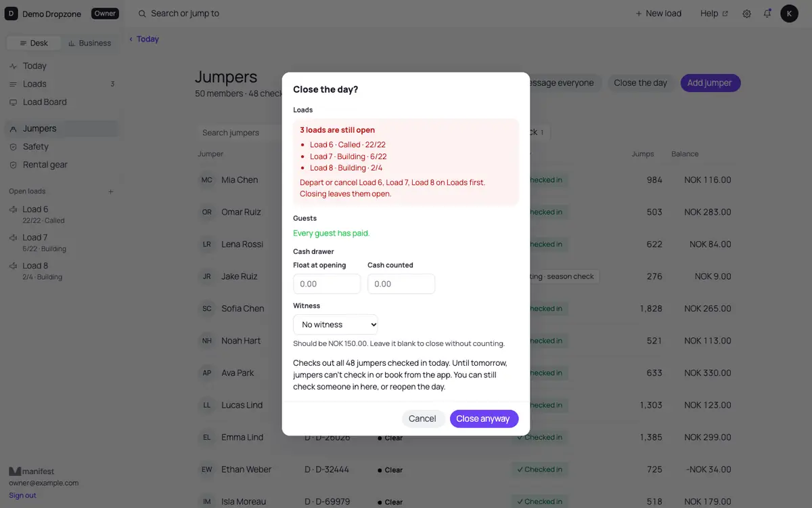The height and width of the screenshot is (508, 812).
Task: Open the notifications bell
Action: pos(767,14)
